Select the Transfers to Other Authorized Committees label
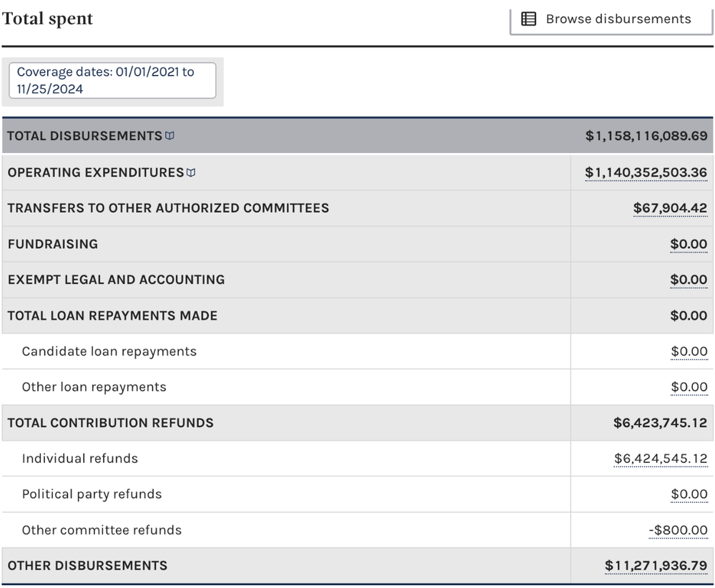 click(168, 208)
